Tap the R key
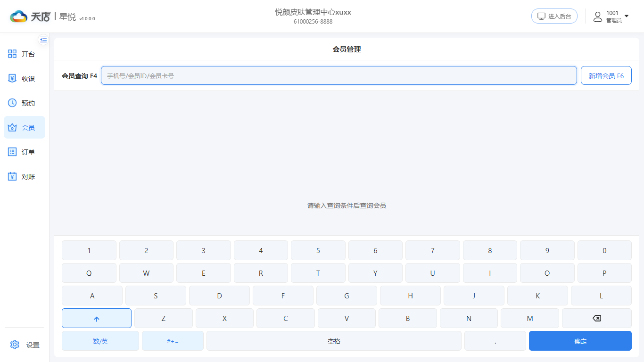644x362 pixels. click(261, 273)
